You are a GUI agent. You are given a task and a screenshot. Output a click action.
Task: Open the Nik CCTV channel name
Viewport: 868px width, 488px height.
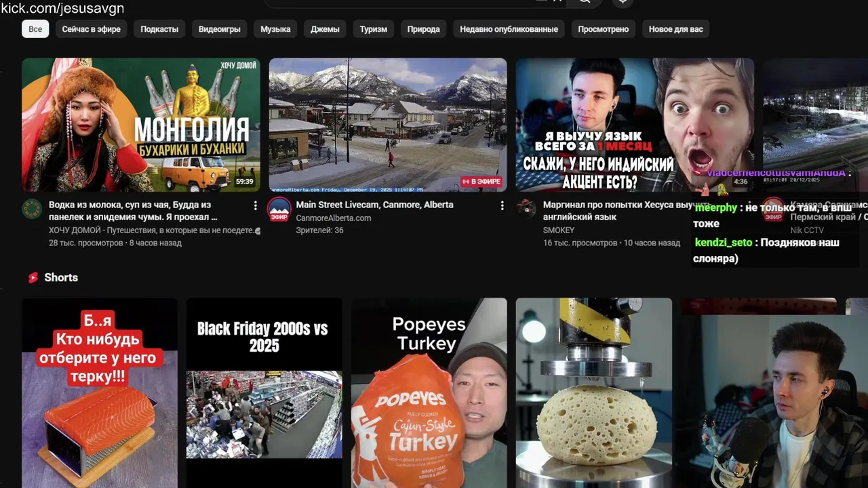(x=807, y=230)
